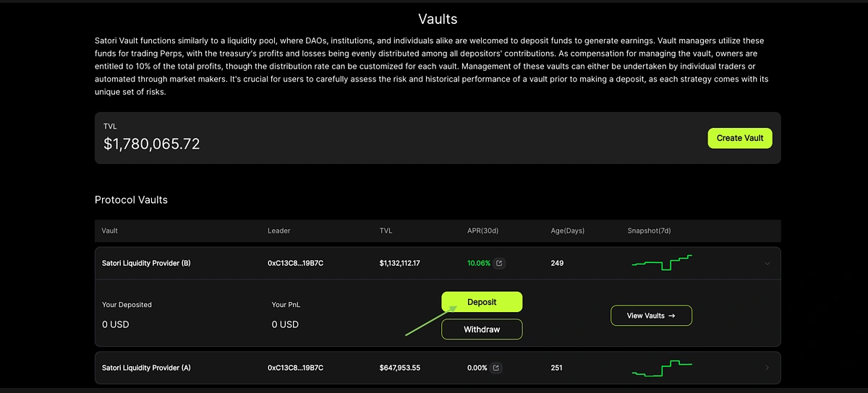
Task: Click the Withdraw button
Action: 482,329
